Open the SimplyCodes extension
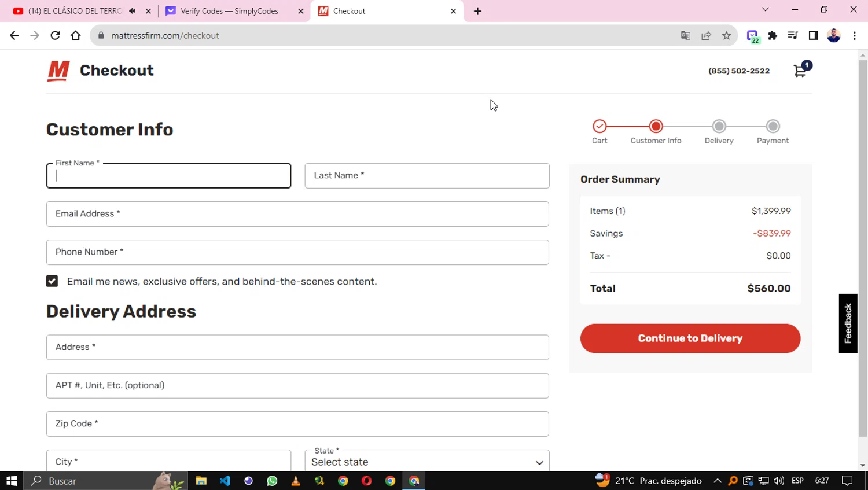The image size is (868, 490). tap(752, 36)
